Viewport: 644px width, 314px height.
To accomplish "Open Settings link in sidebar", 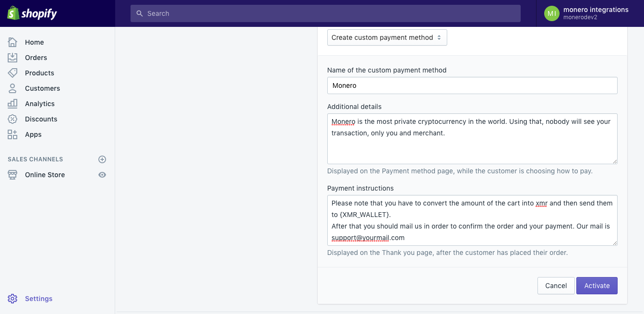I will (38, 299).
